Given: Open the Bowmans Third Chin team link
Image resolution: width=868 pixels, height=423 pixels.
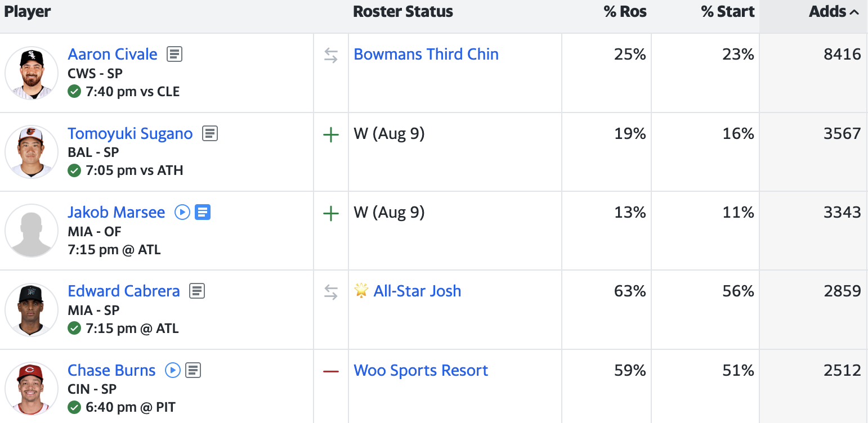Looking at the screenshot, I should pos(426,55).
